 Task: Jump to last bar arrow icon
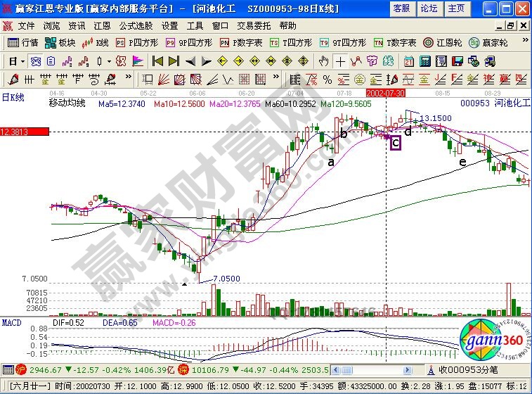(x=175, y=61)
